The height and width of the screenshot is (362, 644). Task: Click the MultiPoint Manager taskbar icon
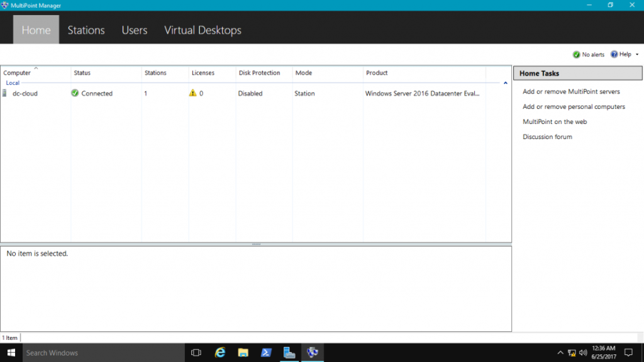click(x=312, y=353)
